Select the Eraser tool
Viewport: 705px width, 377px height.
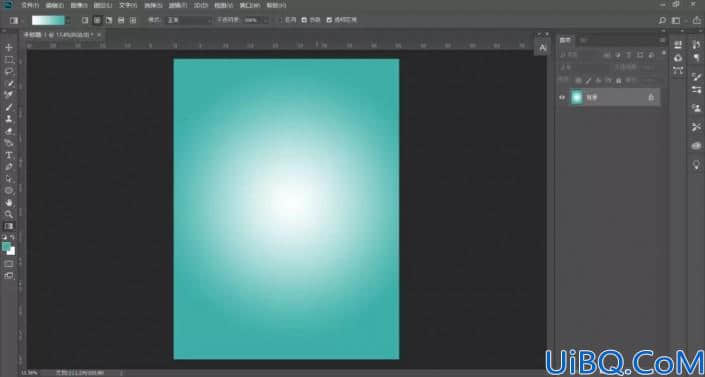9,131
